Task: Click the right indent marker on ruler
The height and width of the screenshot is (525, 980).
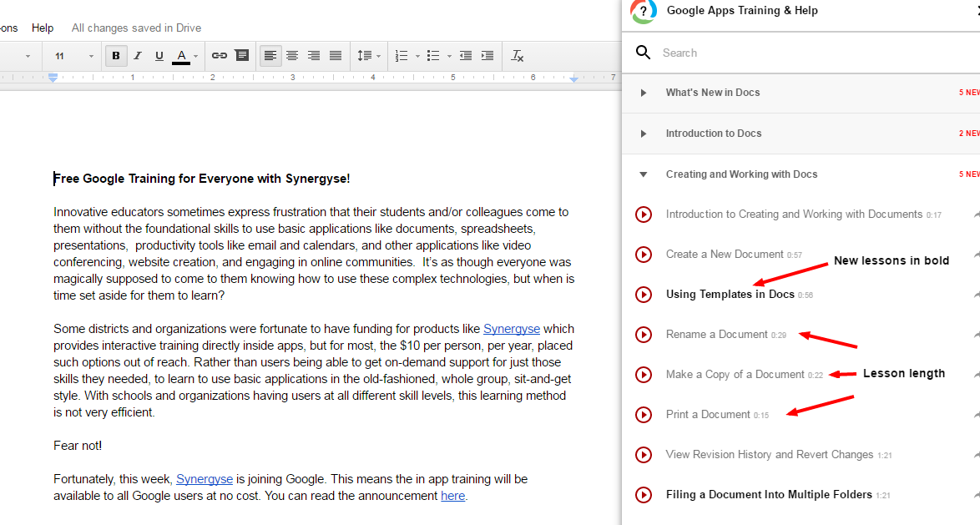Action: [573, 78]
